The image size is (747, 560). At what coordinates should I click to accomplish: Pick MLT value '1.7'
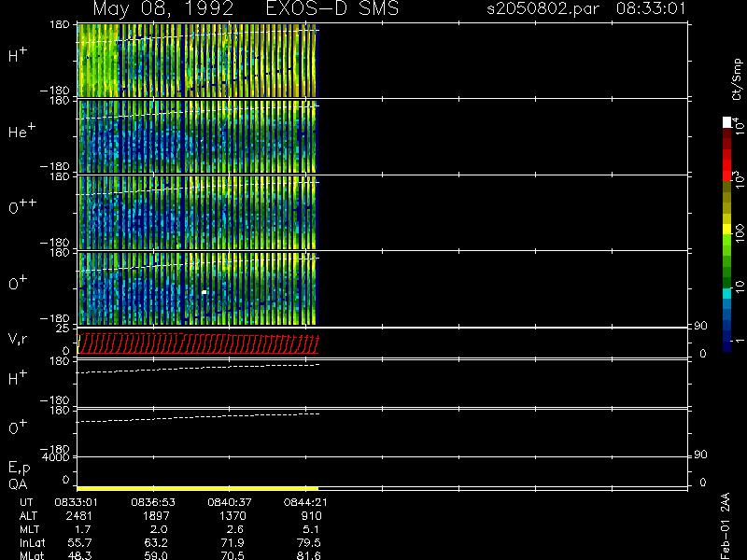tap(82, 529)
